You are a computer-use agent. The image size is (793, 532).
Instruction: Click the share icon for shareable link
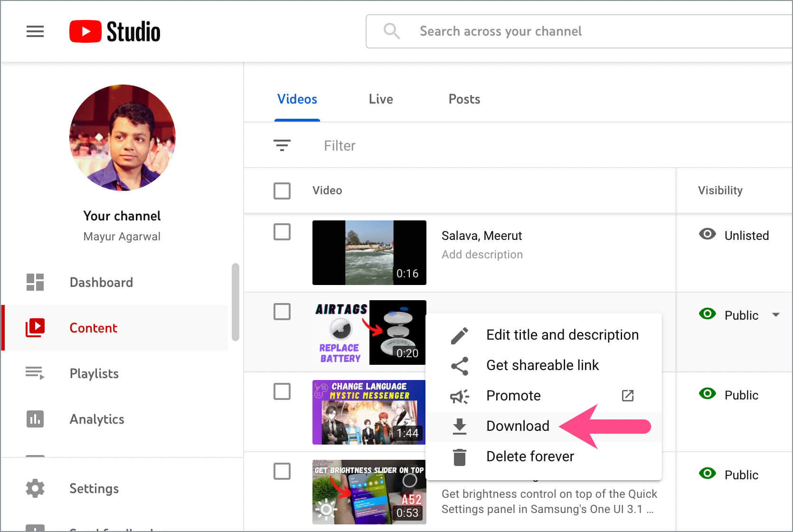click(459, 366)
